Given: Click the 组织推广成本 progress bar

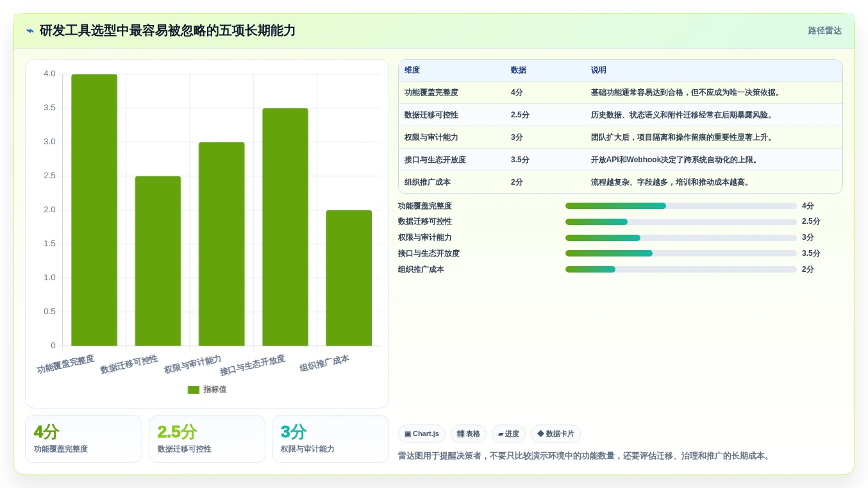Looking at the screenshot, I should coord(681,269).
